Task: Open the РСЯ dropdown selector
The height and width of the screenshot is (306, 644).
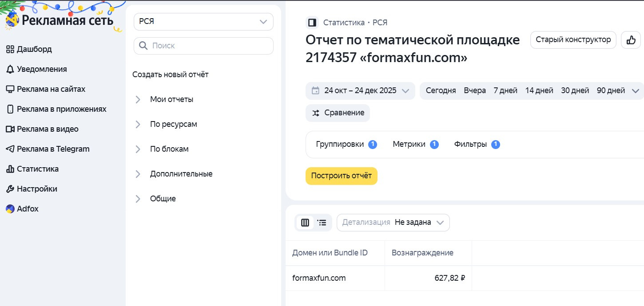Action: coord(203,22)
